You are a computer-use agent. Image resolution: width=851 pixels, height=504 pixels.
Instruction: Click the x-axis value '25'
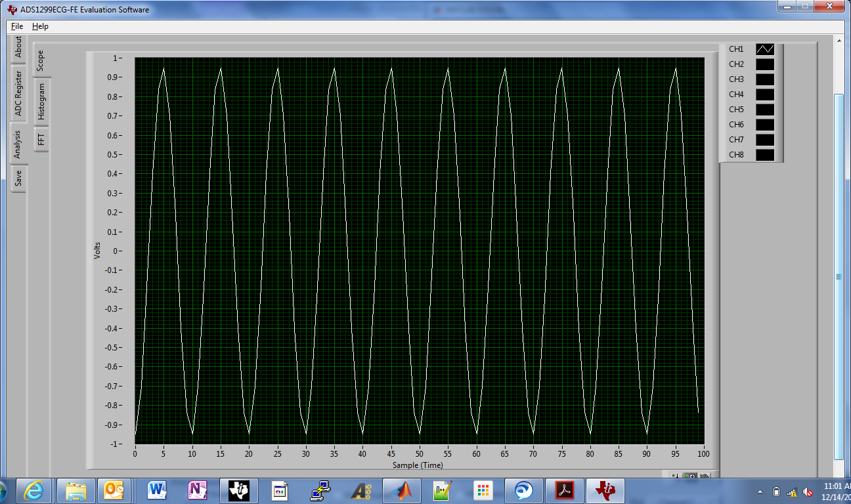pyautogui.click(x=277, y=454)
